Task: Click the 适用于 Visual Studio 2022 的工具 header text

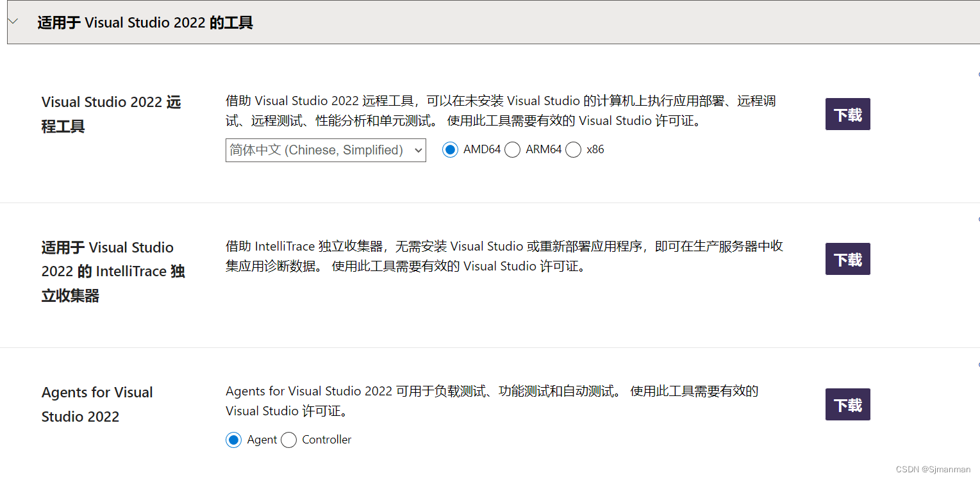Action: tap(145, 22)
